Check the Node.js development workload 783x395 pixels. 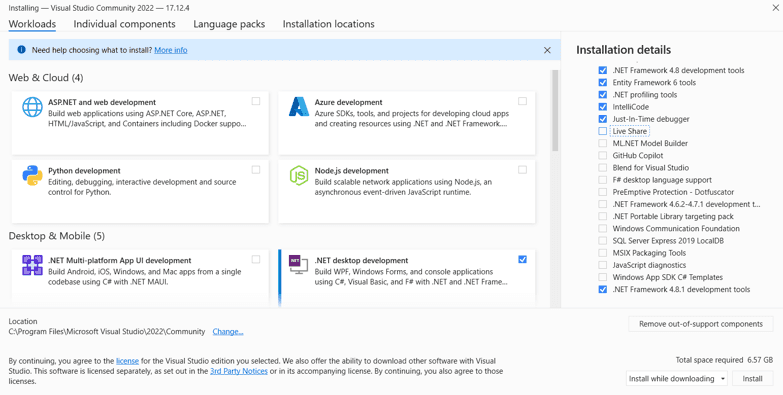coord(522,170)
